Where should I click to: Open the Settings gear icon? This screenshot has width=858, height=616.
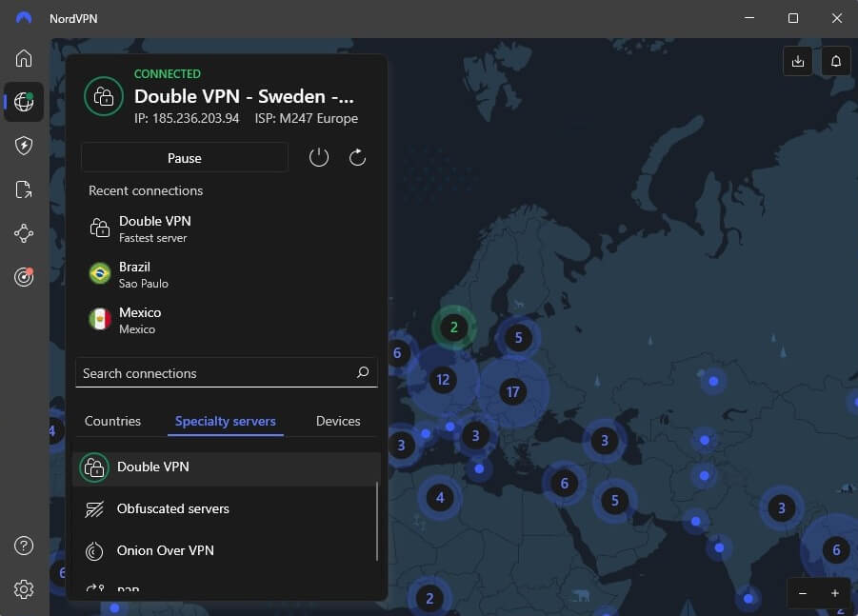[24, 589]
